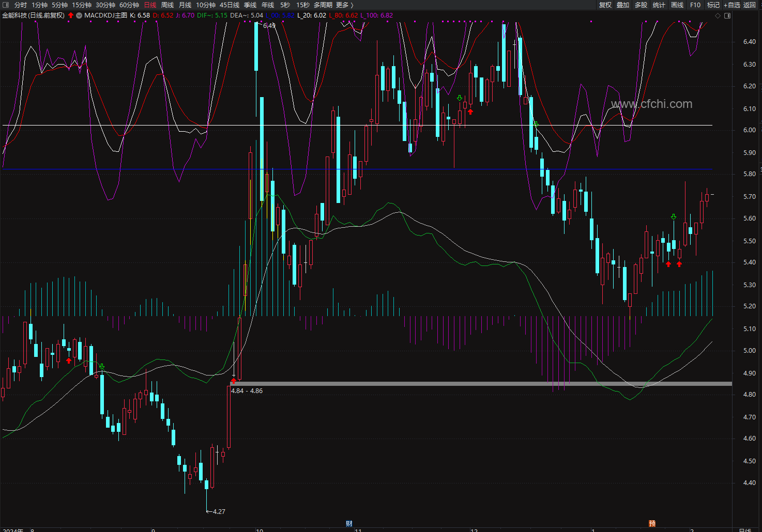The width and height of the screenshot is (762, 532).
Task: Click the red buy arrow below 4.84 candle
Action: pyautogui.click(x=233, y=381)
